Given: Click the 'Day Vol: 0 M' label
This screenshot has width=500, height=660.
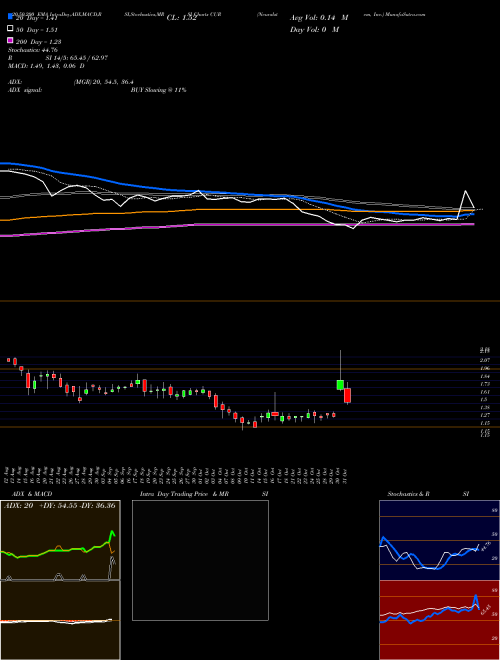Looking at the screenshot, I should (x=314, y=29).
